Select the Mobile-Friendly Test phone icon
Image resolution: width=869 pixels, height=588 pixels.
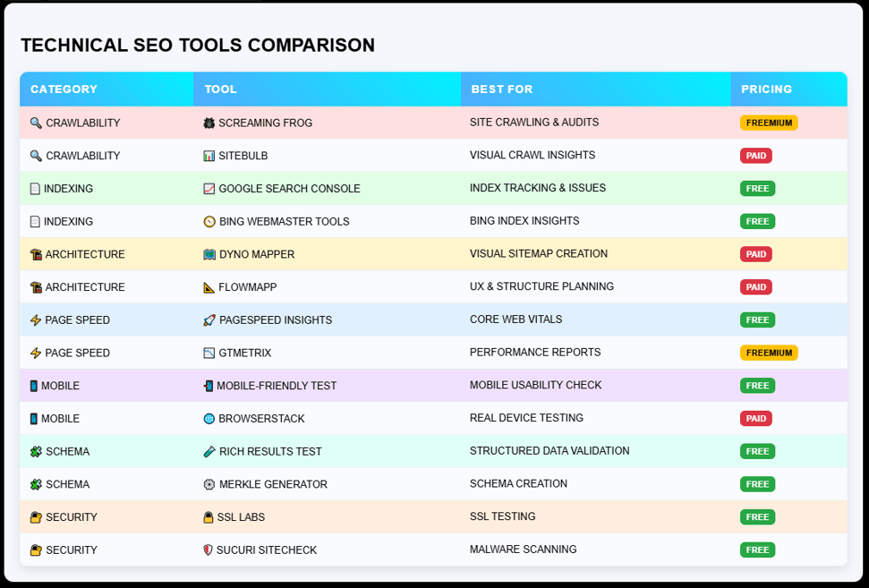coord(208,385)
